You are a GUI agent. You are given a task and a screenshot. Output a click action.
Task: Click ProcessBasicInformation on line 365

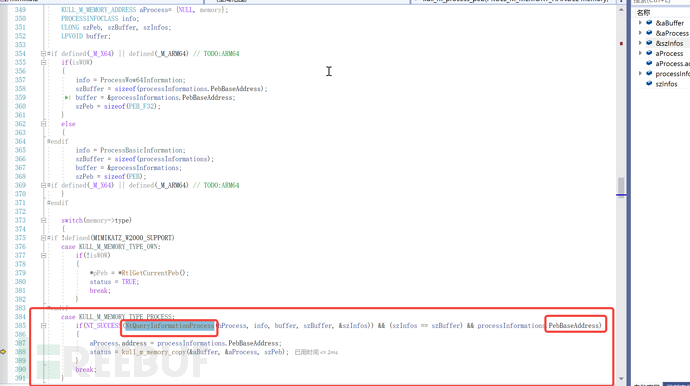[x=142, y=150]
